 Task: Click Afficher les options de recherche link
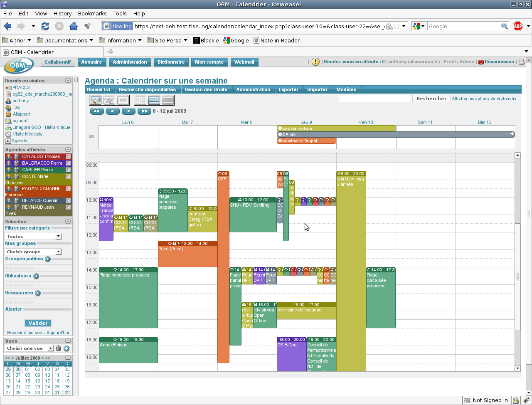tap(484, 99)
